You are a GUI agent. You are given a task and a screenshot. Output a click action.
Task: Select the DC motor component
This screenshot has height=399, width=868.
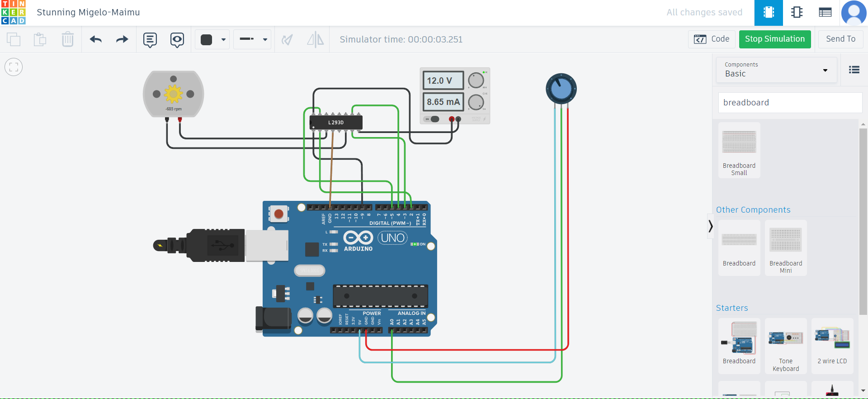[174, 94]
